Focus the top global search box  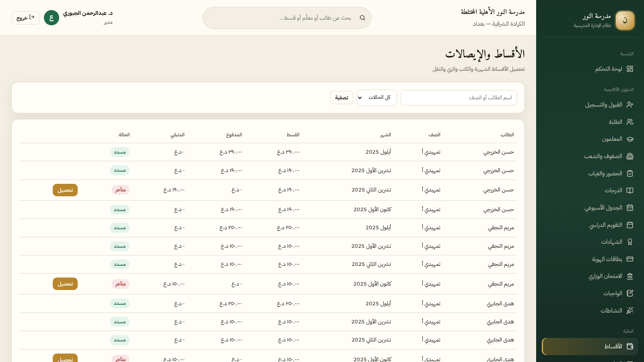[287, 18]
